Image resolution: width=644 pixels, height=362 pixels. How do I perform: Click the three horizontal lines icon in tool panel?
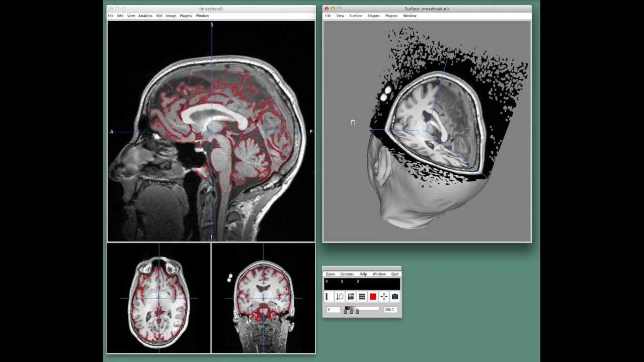pos(362,297)
